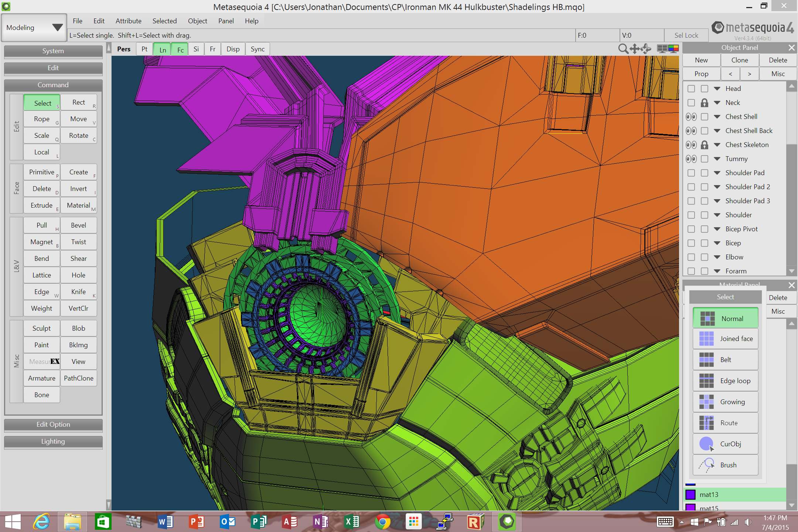Select the Knife command
This screenshot has width=798, height=532.
(x=79, y=292)
